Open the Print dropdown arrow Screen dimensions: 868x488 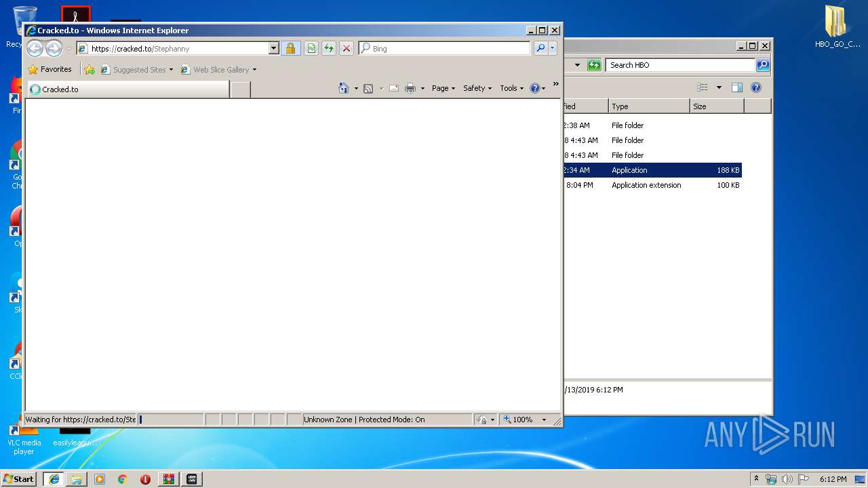422,88
